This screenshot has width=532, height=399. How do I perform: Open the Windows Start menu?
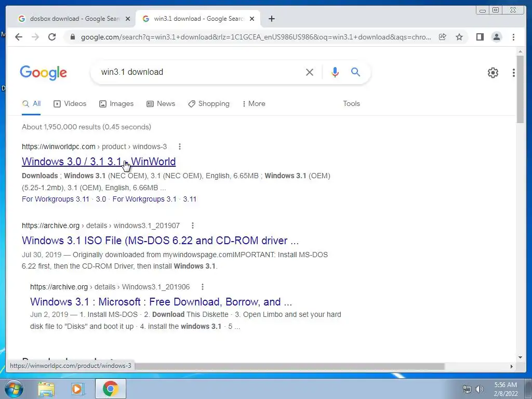pyautogui.click(x=14, y=389)
